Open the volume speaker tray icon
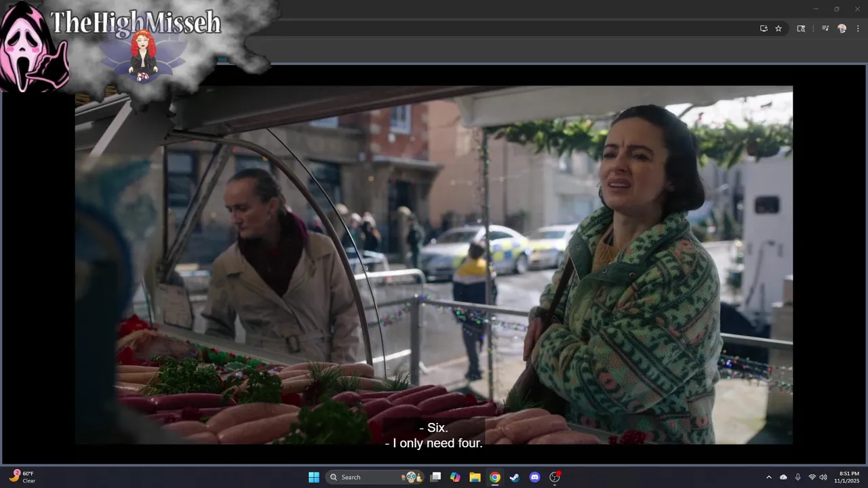Screen dimensions: 868x488 823,477
